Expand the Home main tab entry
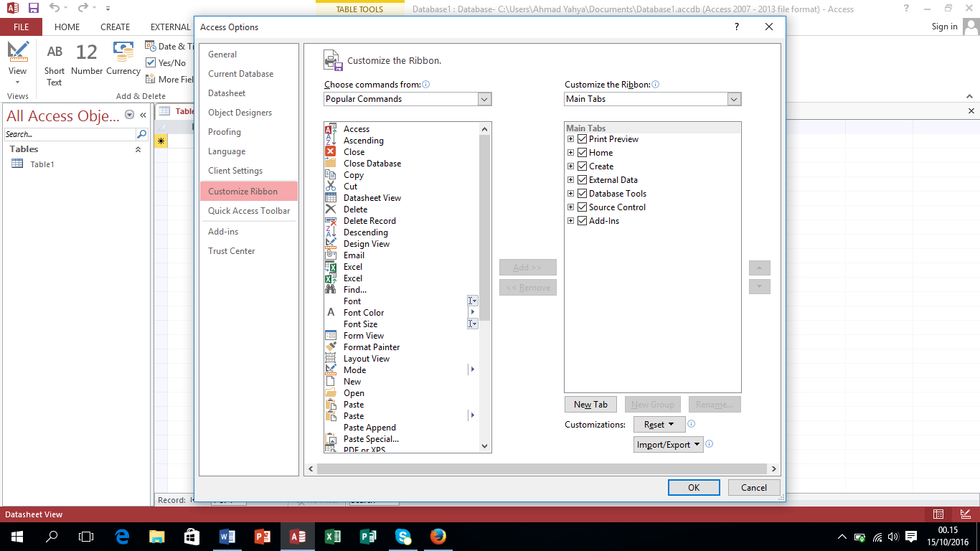The width and height of the screenshot is (980, 551). (570, 152)
